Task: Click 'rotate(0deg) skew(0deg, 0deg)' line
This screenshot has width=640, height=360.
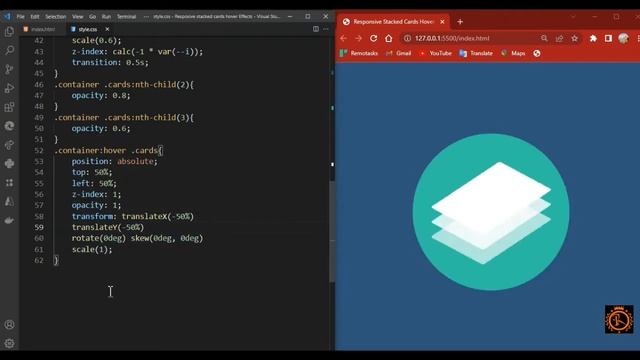Action: [137, 238]
